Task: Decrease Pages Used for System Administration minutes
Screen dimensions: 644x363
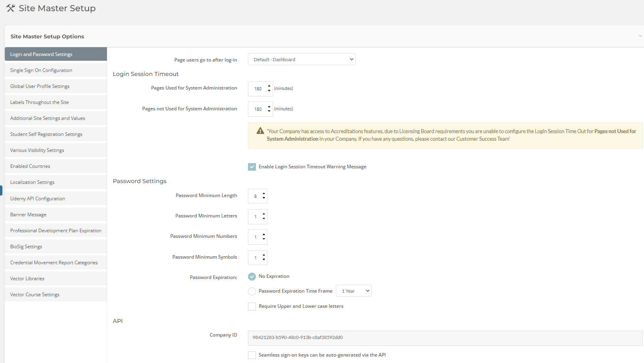Action: pos(269,91)
